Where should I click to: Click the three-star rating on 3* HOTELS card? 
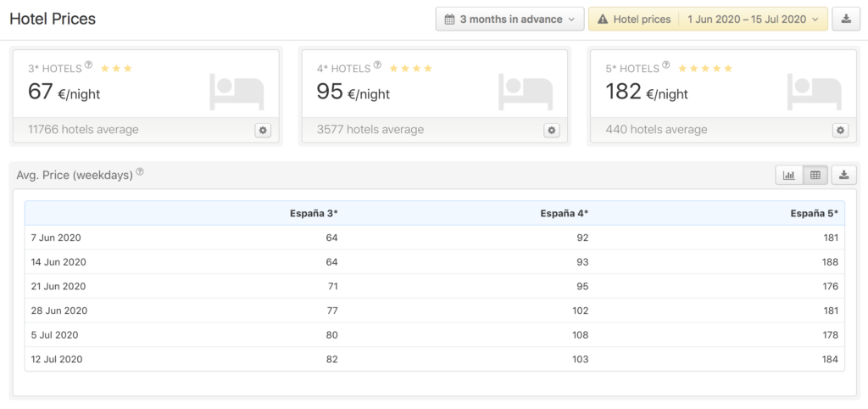click(x=116, y=69)
